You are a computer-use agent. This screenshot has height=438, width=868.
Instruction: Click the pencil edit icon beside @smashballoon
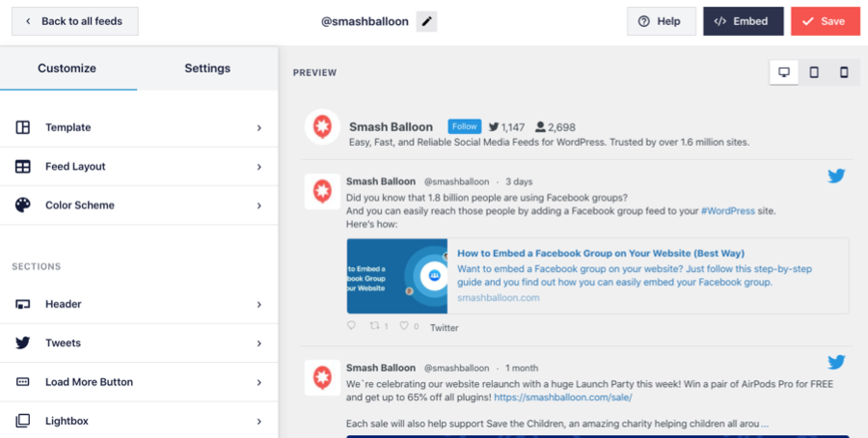[426, 21]
